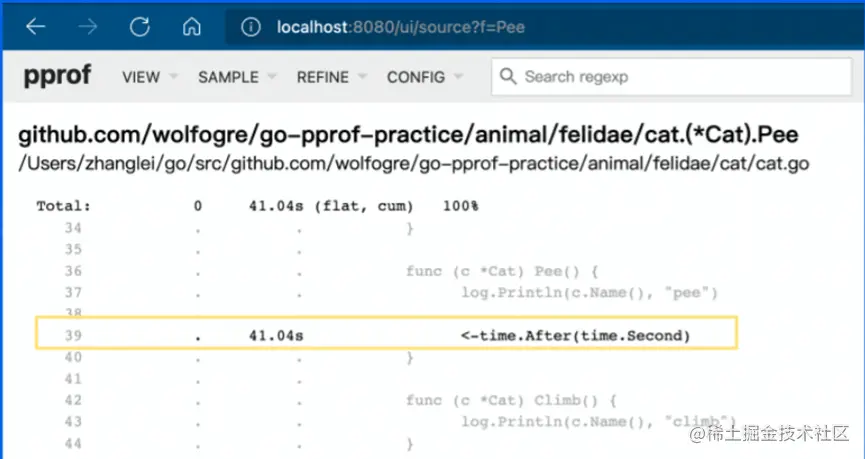
Task: Expand the SAMPLE dropdown arrow
Action: [x=271, y=76]
